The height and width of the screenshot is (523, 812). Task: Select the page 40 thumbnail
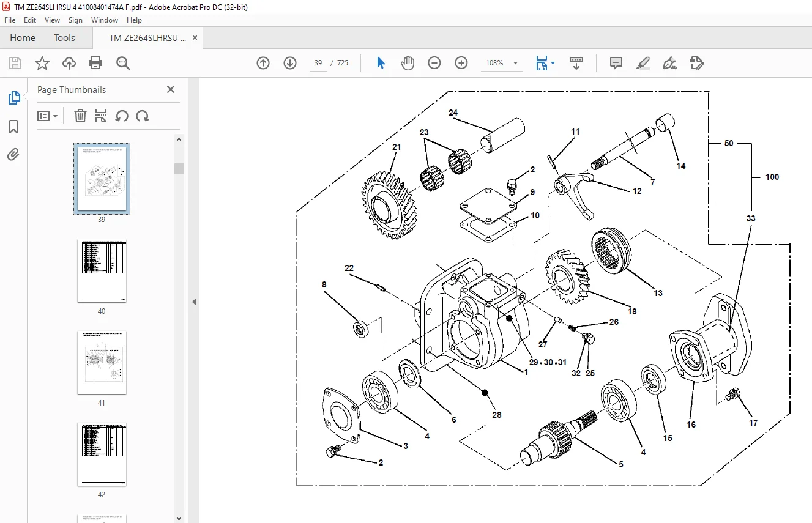click(102, 271)
